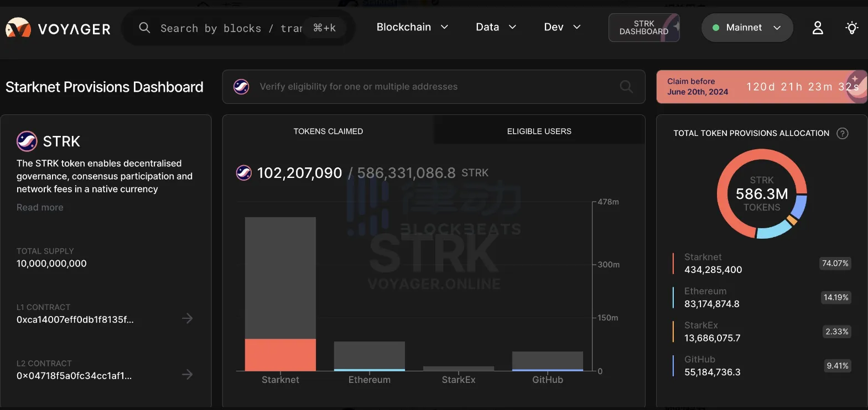Toggle the light theme bulb icon

click(852, 28)
